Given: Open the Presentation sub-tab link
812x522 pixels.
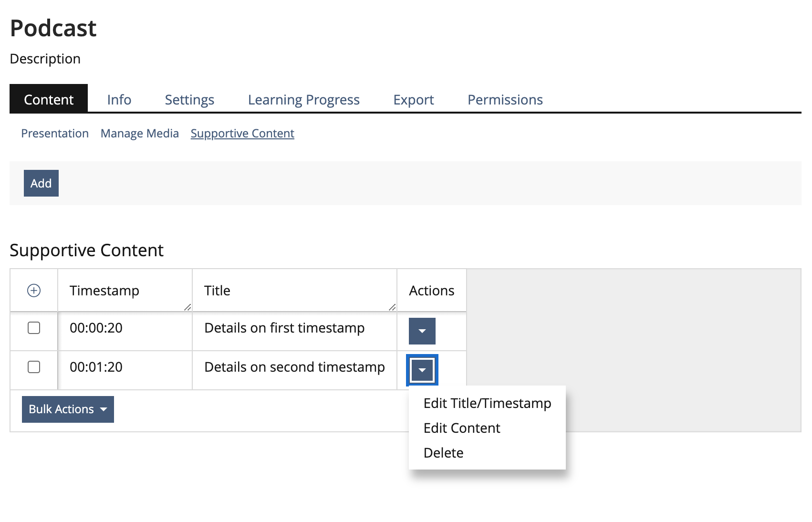Looking at the screenshot, I should pos(55,134).
